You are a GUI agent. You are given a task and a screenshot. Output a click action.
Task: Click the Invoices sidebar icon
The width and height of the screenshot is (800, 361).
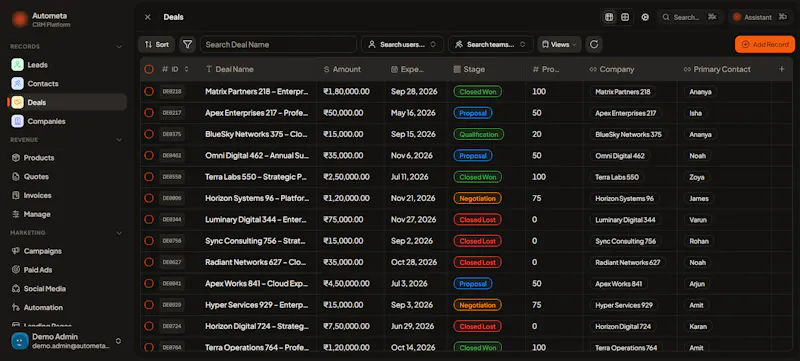pos(16,195)
